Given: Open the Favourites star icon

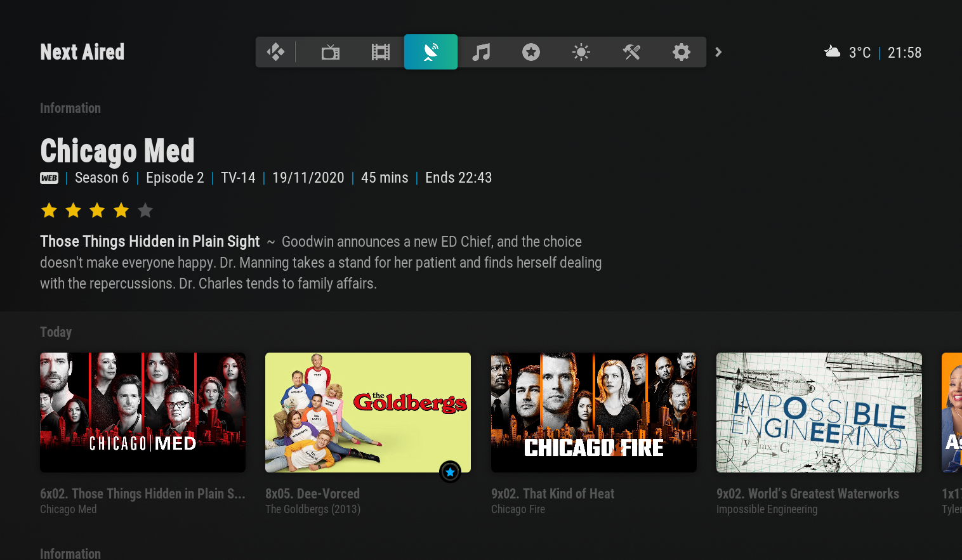Looking at the screenshot, I should (531, 52).
